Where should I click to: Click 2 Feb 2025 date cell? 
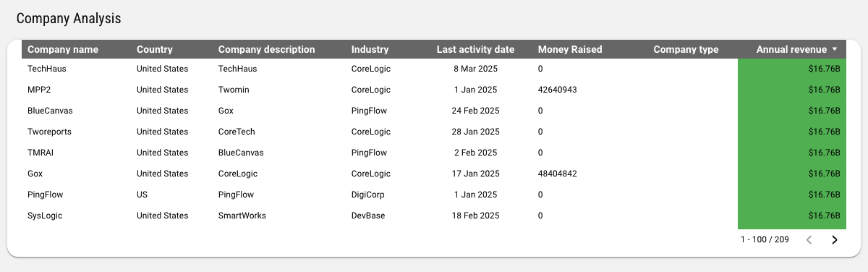click(477, 153)
